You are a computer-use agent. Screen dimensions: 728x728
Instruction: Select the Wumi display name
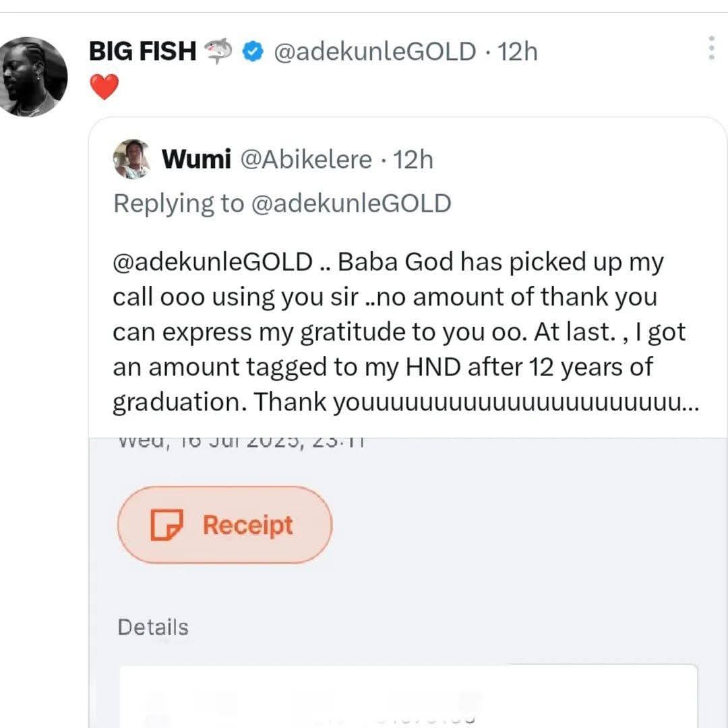(196, 159)
